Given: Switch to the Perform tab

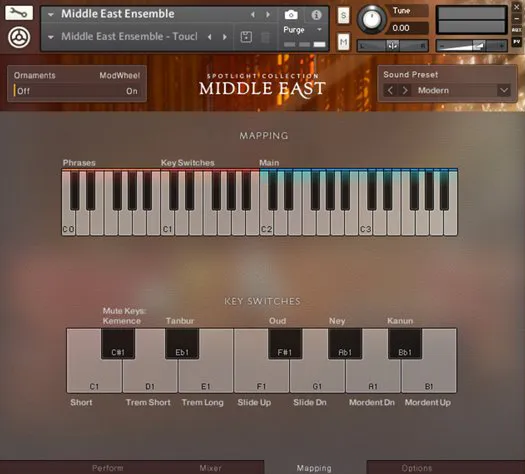Looking at the screenshot, I should [108, 468].
